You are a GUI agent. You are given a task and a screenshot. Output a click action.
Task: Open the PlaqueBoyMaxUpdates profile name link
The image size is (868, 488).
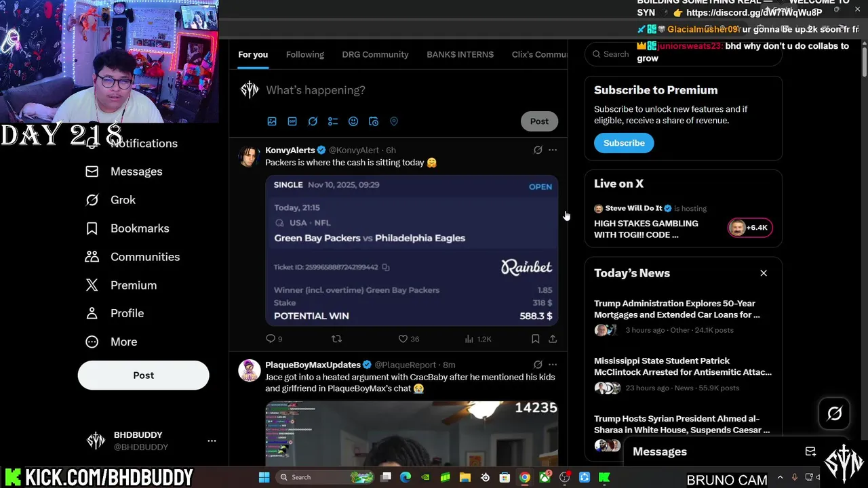[313, 365]
